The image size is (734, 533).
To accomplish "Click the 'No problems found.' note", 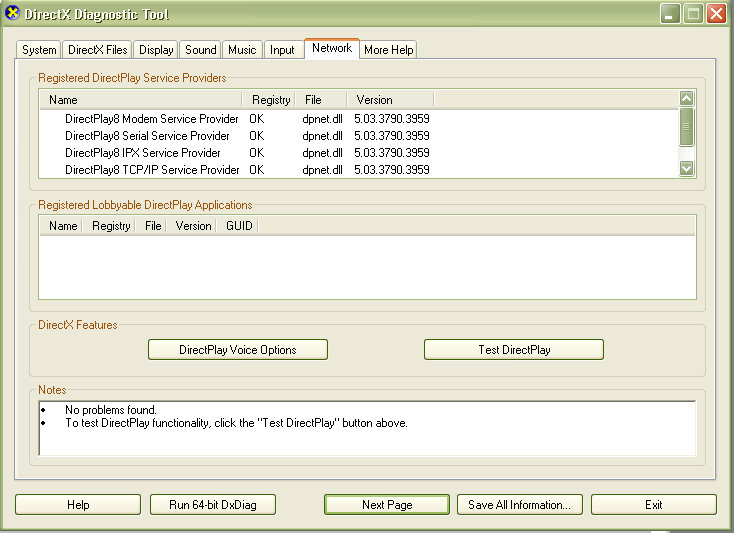I will click(x=110, y=410).
